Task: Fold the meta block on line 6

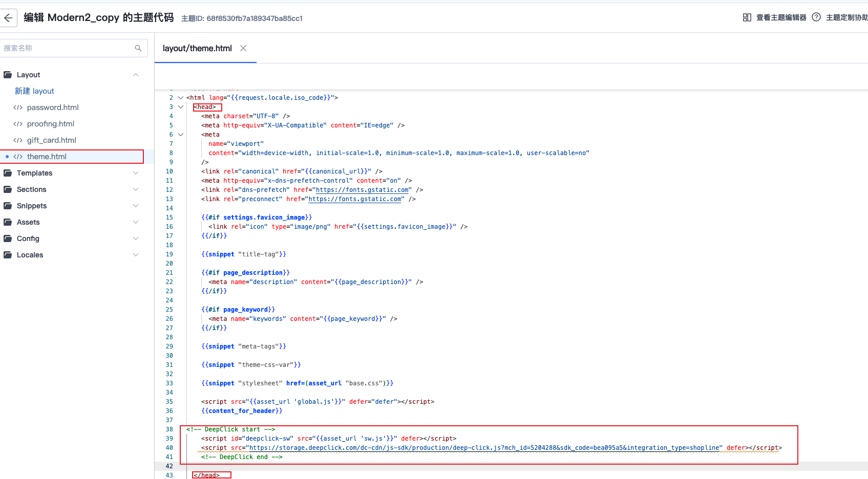Action: pos(180,135)
